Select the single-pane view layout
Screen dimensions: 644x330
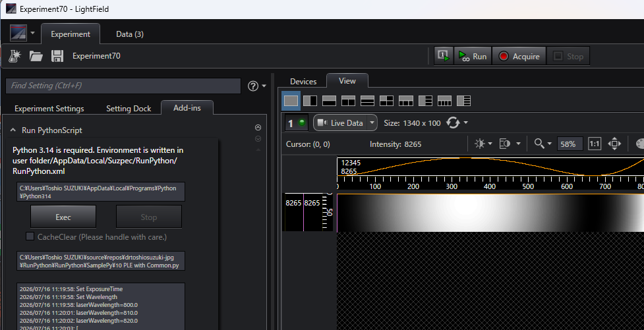point(291,101)
